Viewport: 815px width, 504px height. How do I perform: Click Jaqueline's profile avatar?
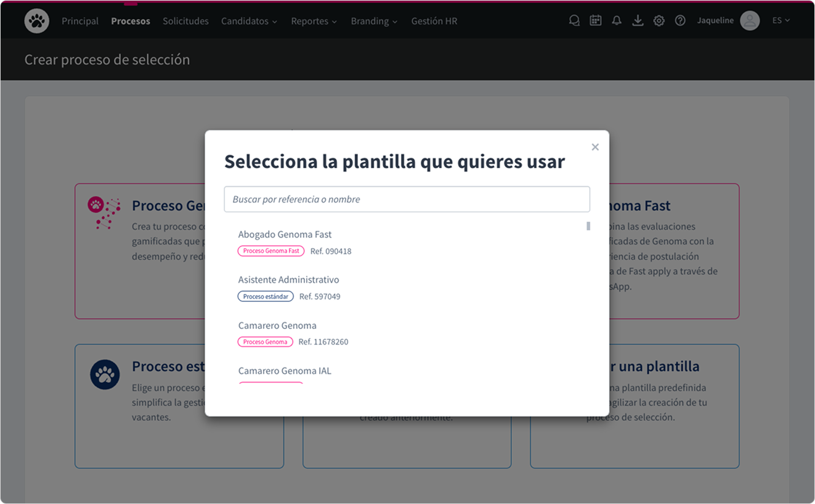pos(750,20)
